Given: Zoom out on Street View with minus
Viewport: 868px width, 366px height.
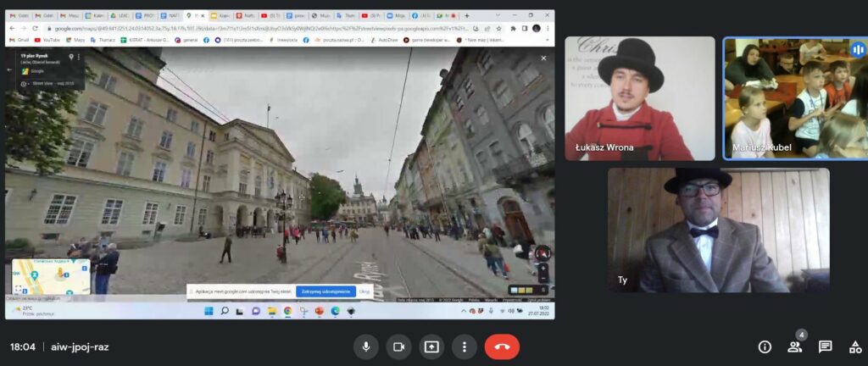Looking at the screenshot, I should pyautogui.click(x=543, y=278).
